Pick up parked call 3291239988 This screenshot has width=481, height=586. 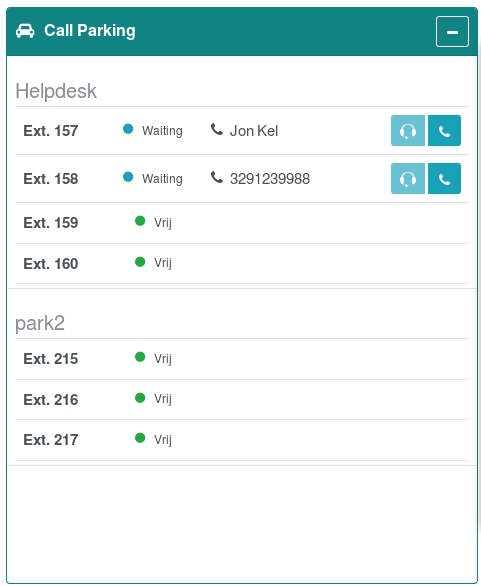[x=444, y=179]
